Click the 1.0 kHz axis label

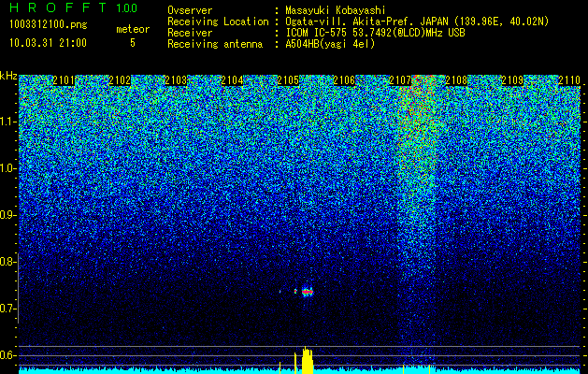point(7,169)
